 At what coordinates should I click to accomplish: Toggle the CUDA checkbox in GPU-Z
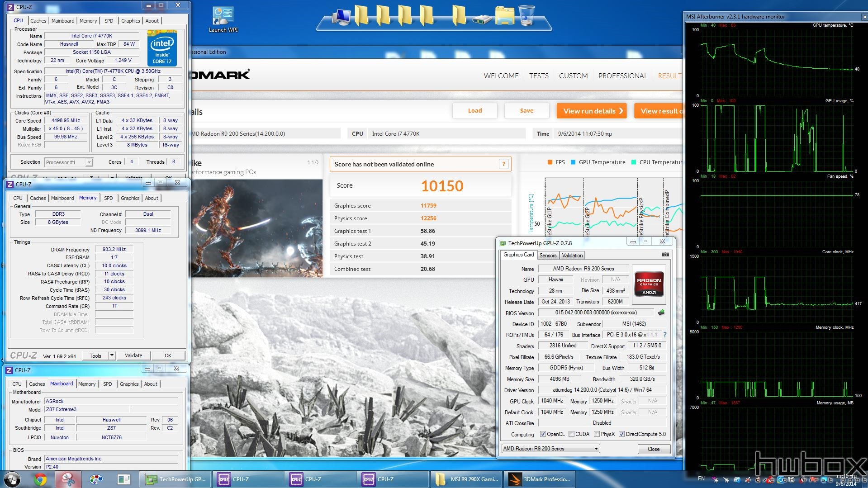pos(571,434)
